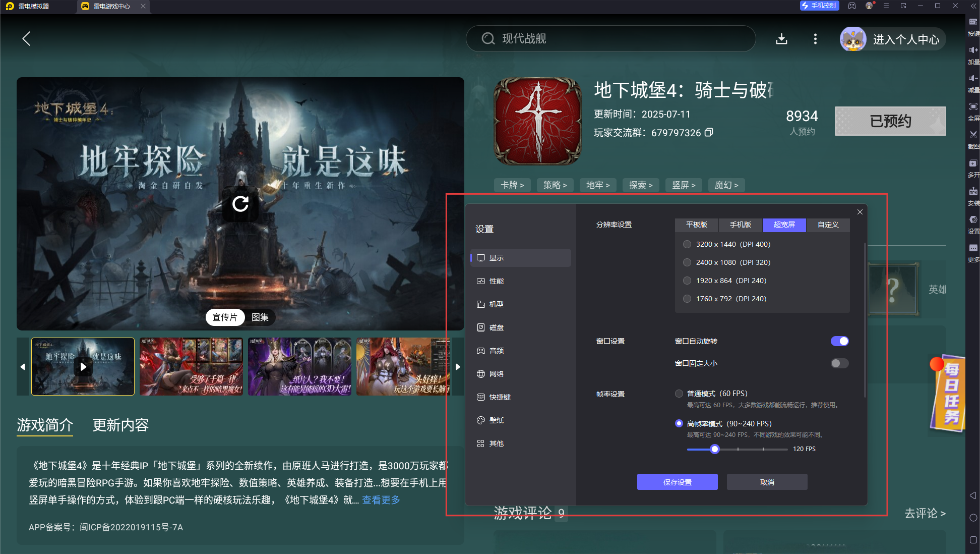Click the reserved (已预约) button
This screenshot has width=980, height=554.
pos(890,121)
